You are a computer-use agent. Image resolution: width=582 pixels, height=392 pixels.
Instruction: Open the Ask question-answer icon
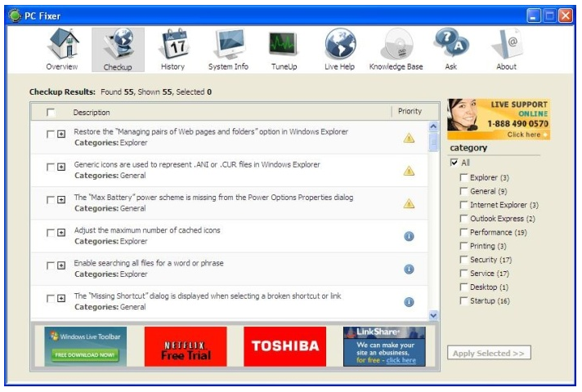[x=451, y=44]
